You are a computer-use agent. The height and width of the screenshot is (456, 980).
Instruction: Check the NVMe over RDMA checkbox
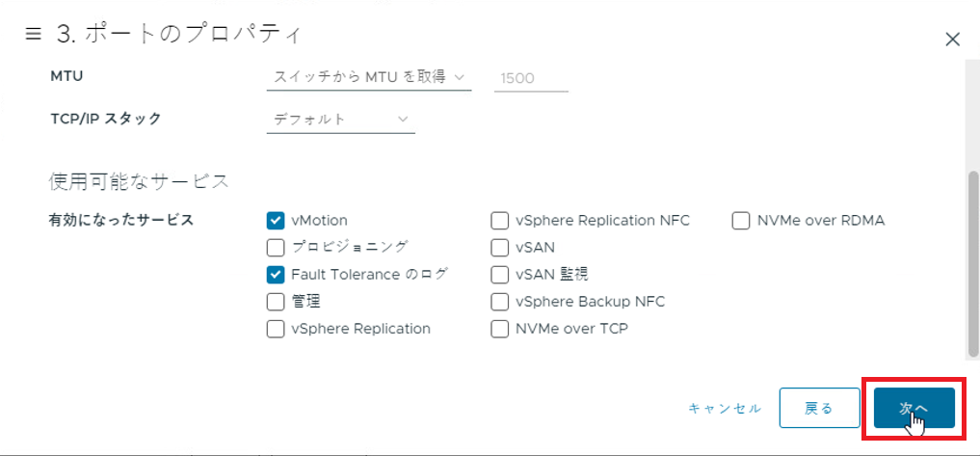point(741,221)
